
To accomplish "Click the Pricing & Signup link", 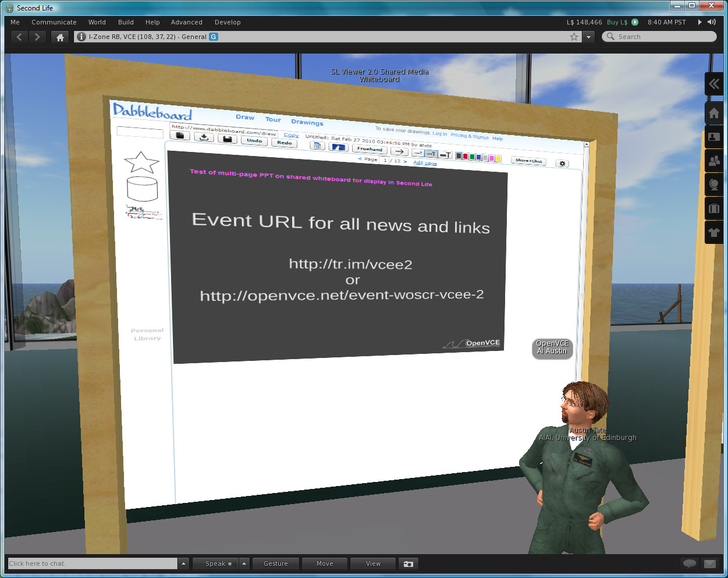I will [x=470, y=136].
